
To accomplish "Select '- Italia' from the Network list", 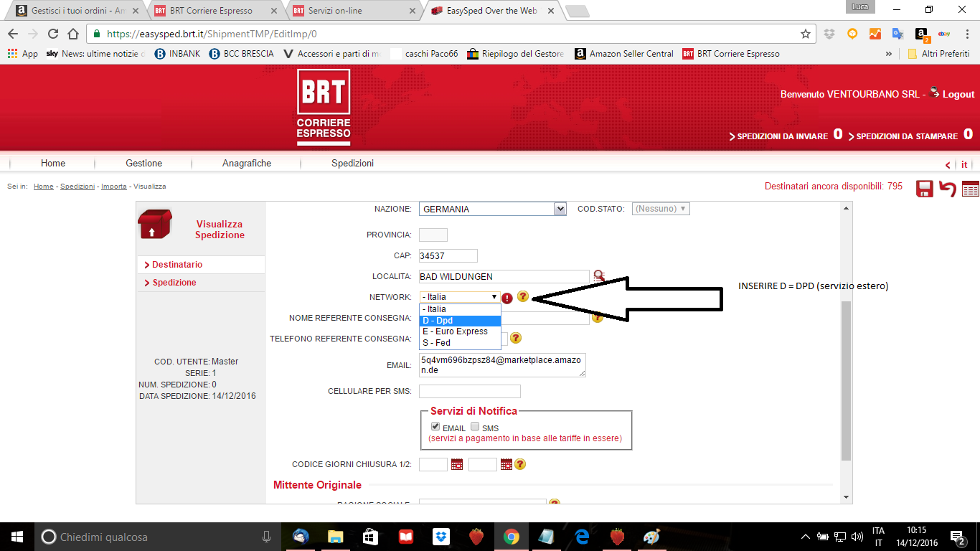I will (x=460, y=309).
